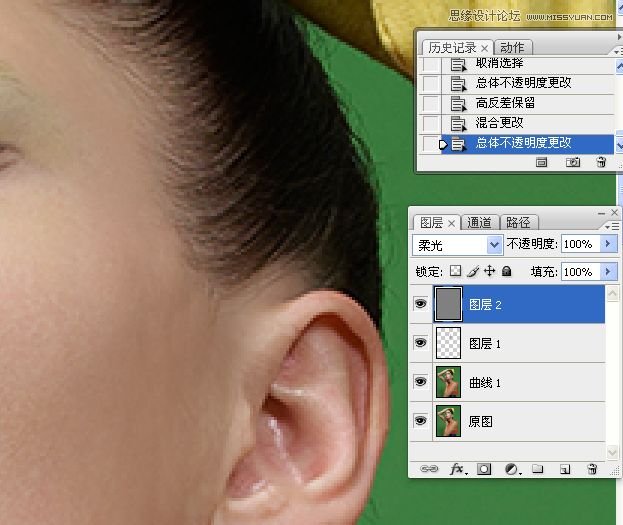The width and height of the screenshot is (623, 525).
Task: Switch to the 通道 tab
Action: pos(479,223)
